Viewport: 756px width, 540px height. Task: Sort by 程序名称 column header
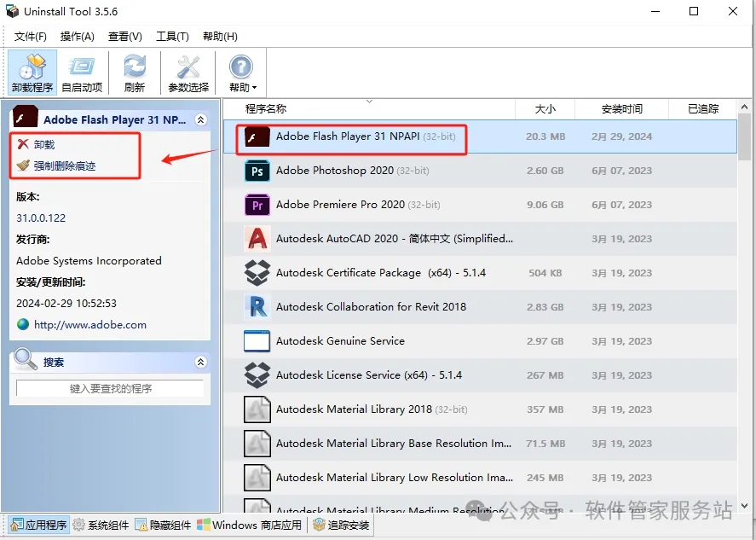(x=369, y=109)
